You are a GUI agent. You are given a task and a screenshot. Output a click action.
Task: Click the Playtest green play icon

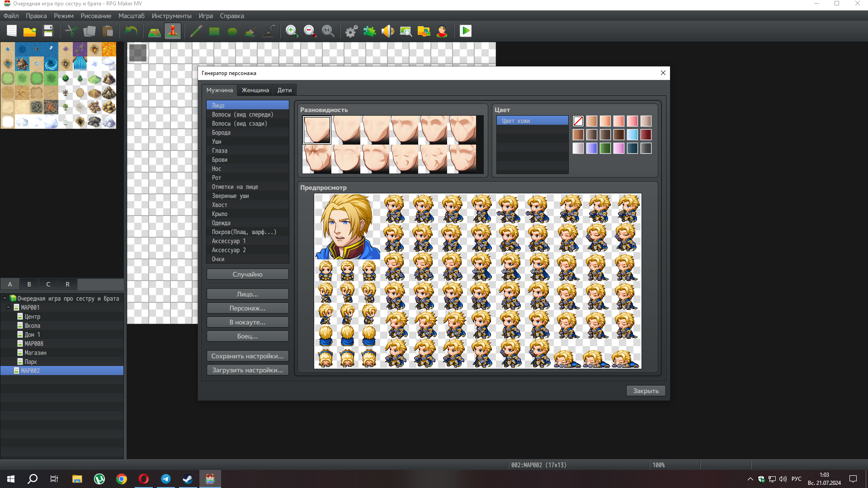click(x=465, y=31)
